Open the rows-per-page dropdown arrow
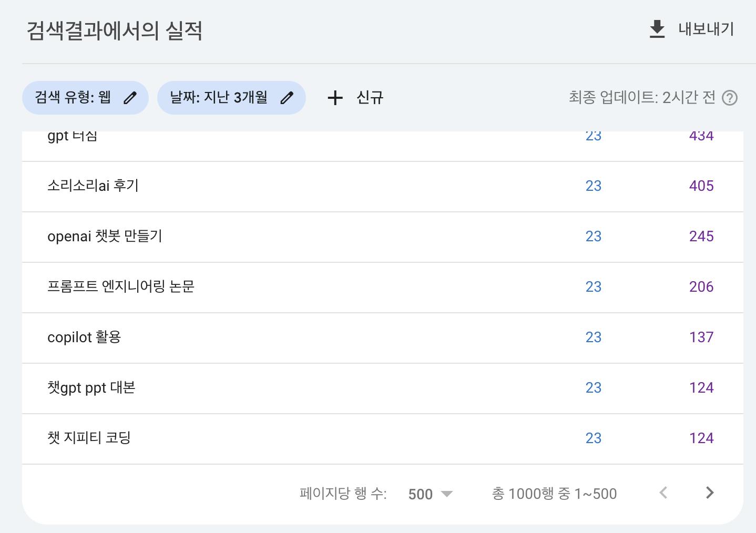This screenshot has height=533, width=756. [x=446, y=494]
